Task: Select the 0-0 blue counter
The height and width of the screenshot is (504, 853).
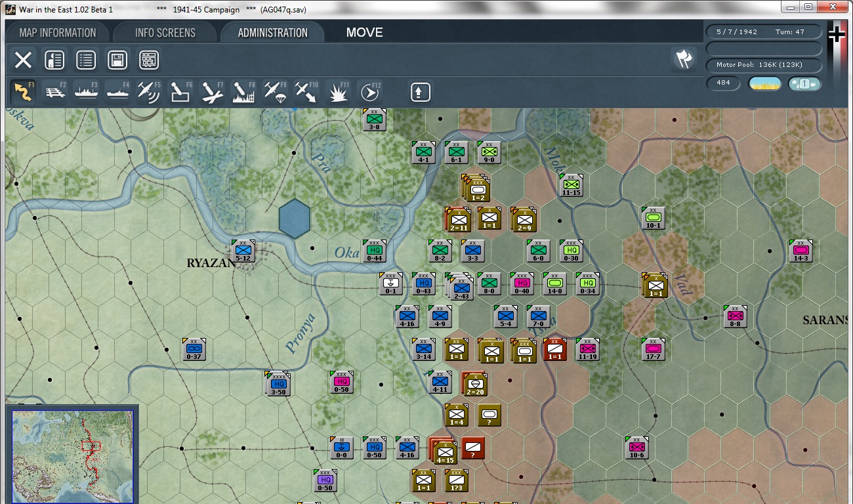Action: click(x=342, y=448)
